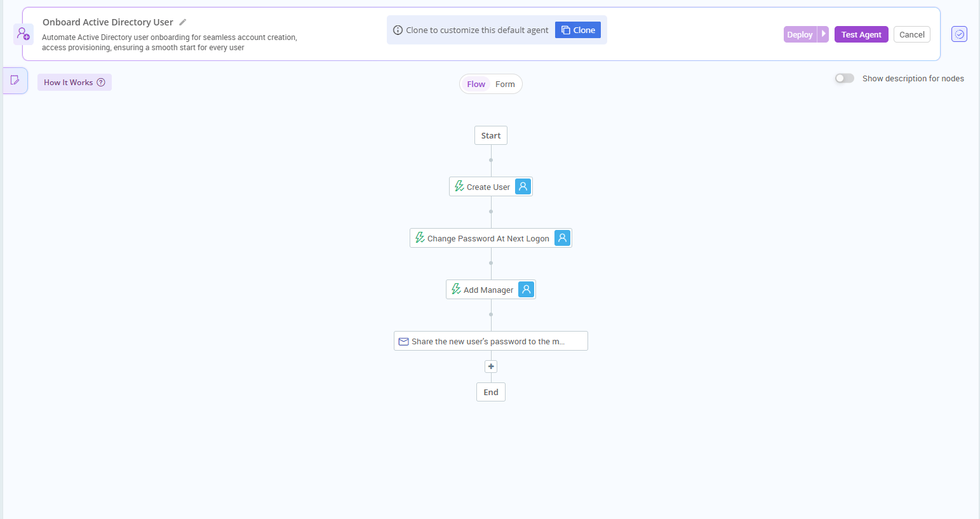This screenshot has width=980, height=519.
Task: Open the notes panel icon on left edge
Action: (x=14, y=81)
